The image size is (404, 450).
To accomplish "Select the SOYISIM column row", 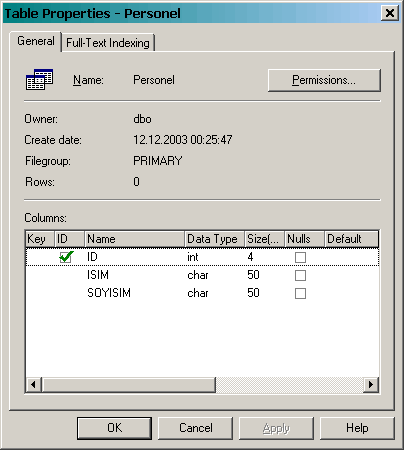I will pyautogui.click(x=202, y=293).
